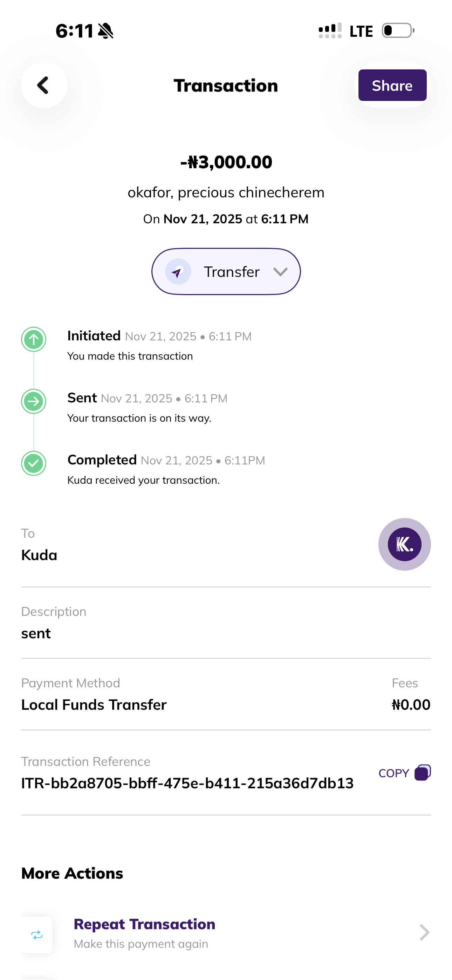Open the Transfer category dropdown

[x=226, y=272]
